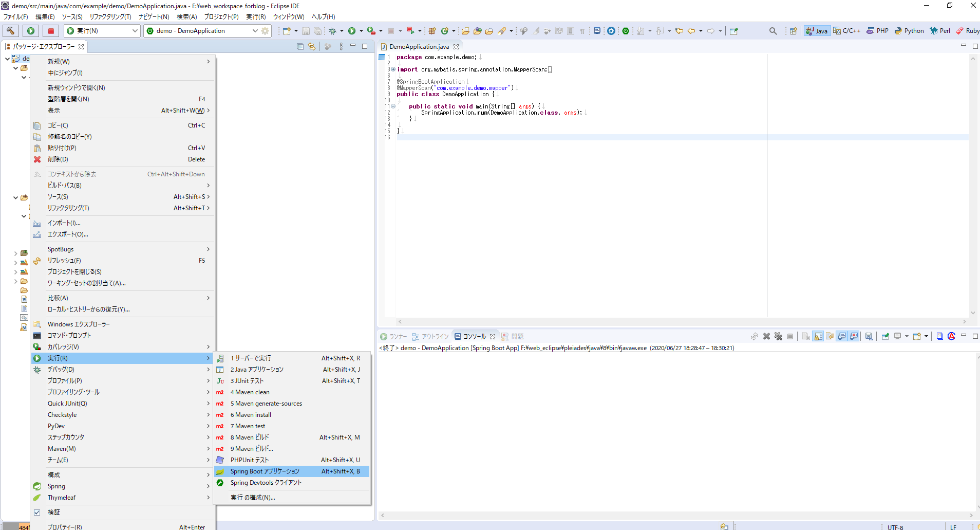Click the Open Perspective icon
This screenshot has height=530, width=980.
pyautogui.click(x=793, y=31)
